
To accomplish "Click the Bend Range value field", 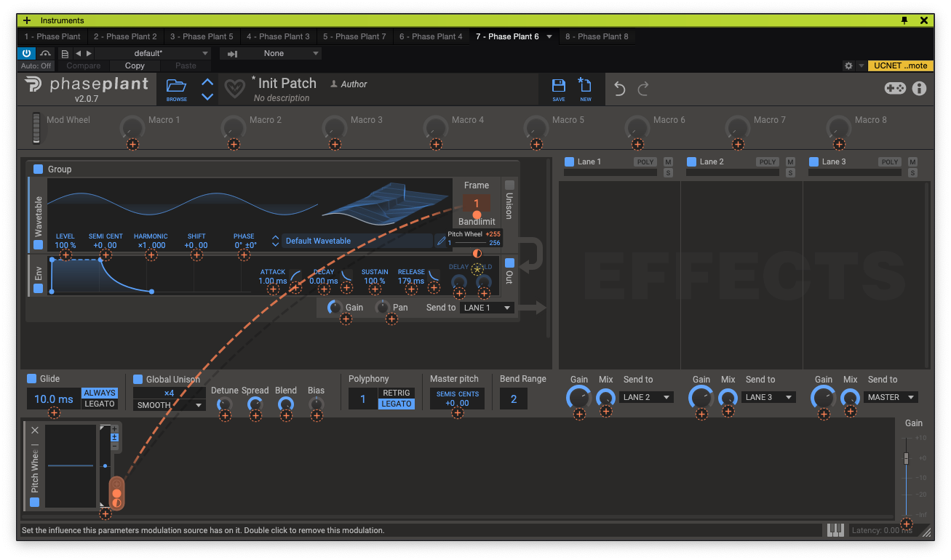I will coord(514,399).
